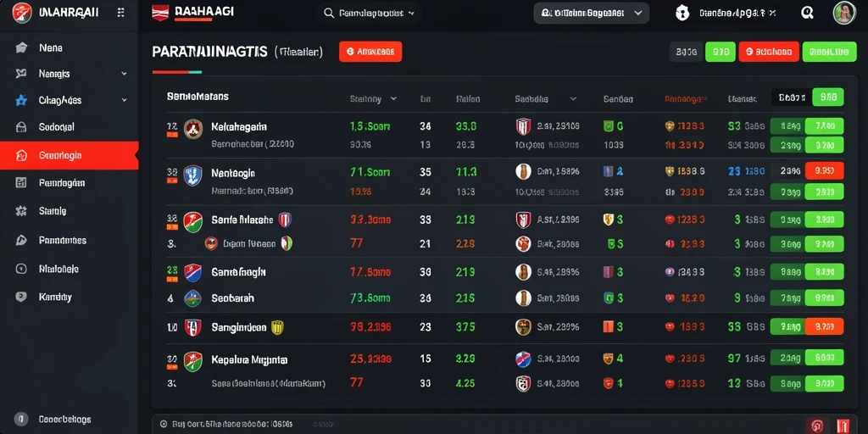Click the red shield logo in top-left corner

(21, 12)
